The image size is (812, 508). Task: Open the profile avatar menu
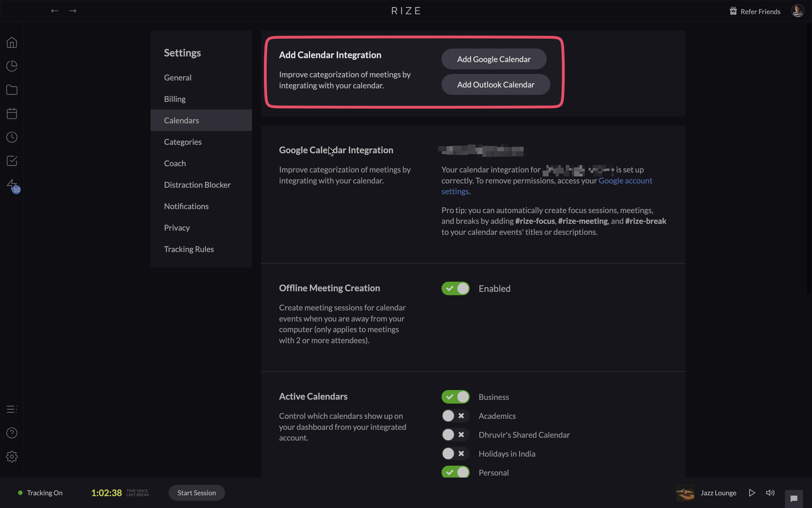click(x=798, y=11)
